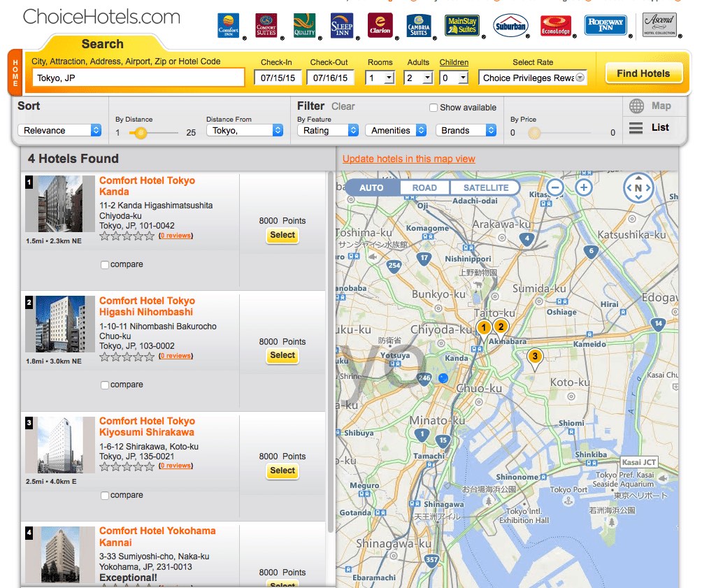This screenshot has width=702, height=588.
Task: Zoom out the map with minus icon
Action: pyautogui.click(x=555, y=187)
